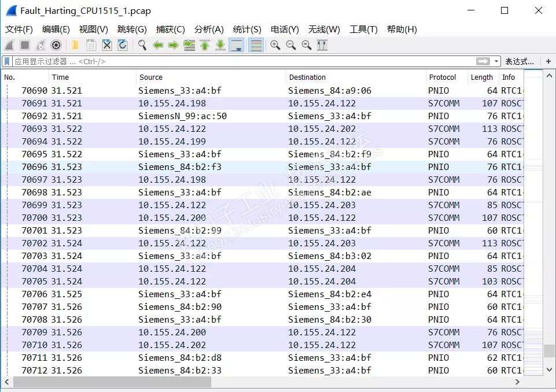Click the 表达式… button
The height and width of the screenshot is (392, 556).
[x=519, y=61]
